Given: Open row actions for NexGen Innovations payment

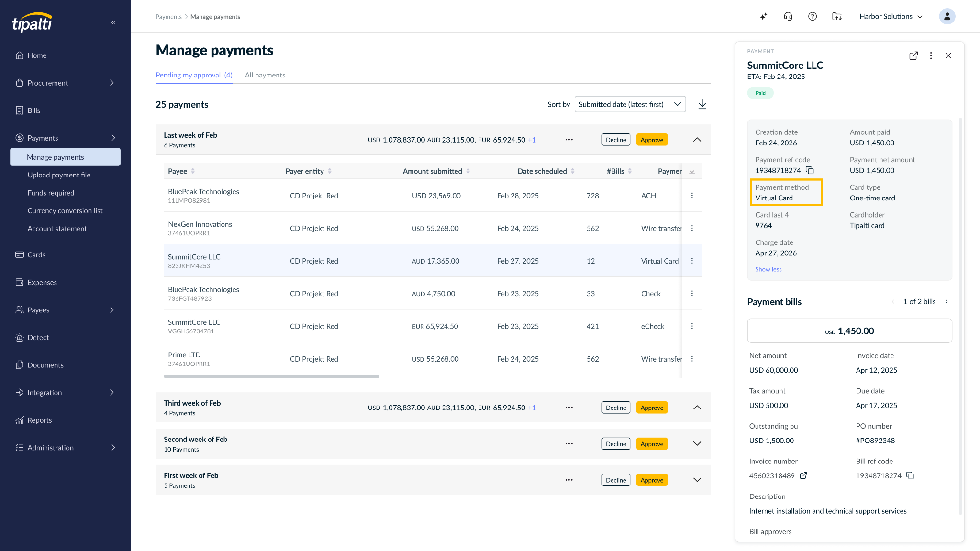Looking at the screenshot, I should 692,228.
